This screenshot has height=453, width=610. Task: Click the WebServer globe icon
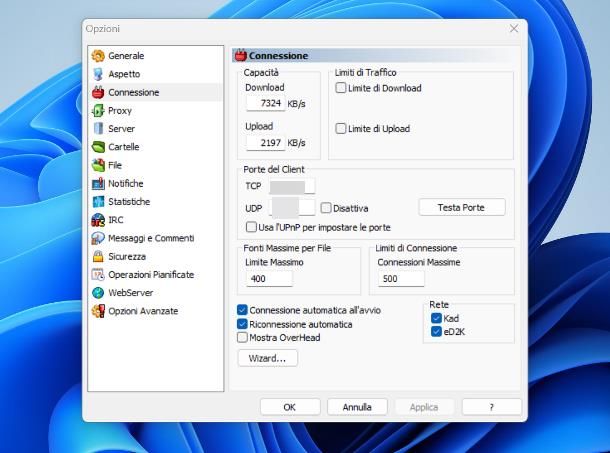[x=98, y=293]
